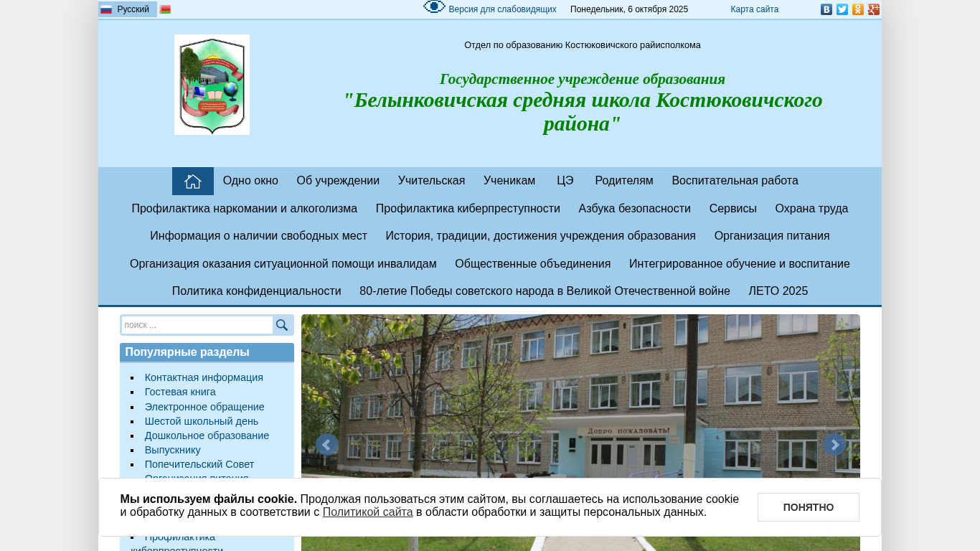
Task: Open the Электронное обращение link
Action: tap(204, 407)
